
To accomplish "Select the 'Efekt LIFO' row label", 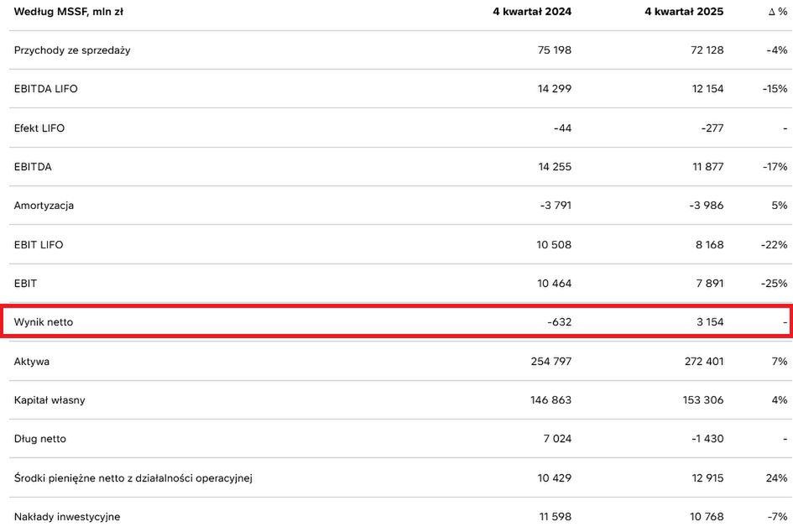I will [39, 128].
